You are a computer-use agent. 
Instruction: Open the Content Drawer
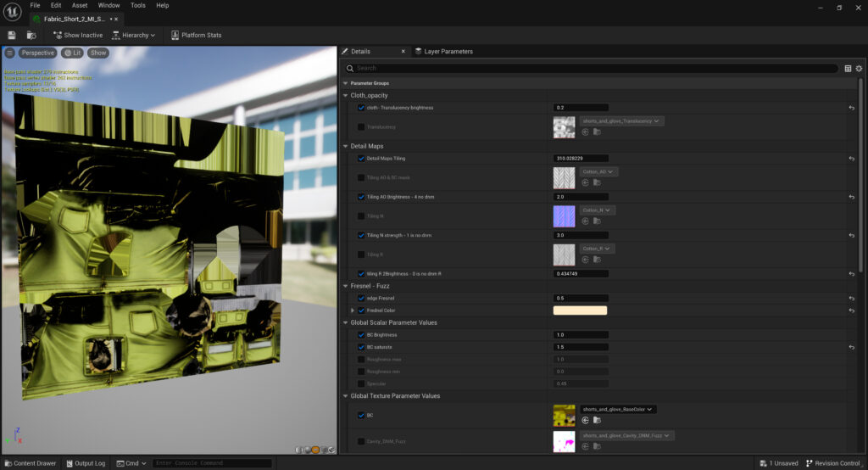click(x=30, y=463)
